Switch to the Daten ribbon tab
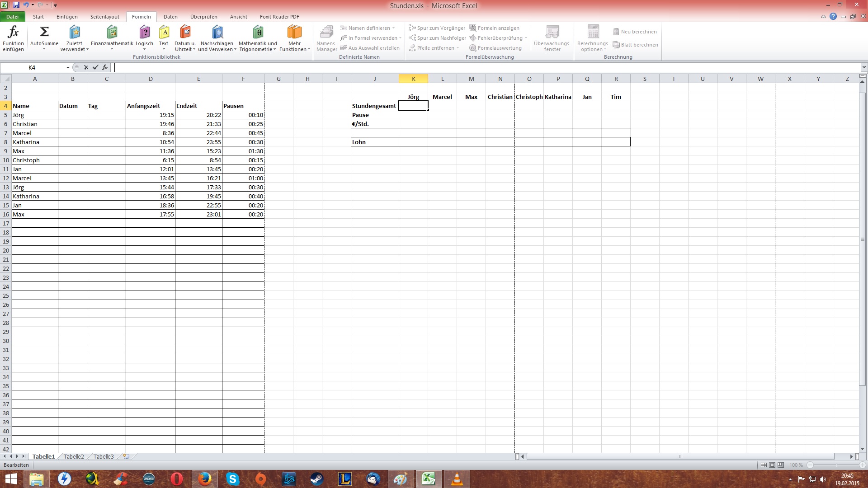Viewport: 868px width, 488px height. [x=170, y=17]
